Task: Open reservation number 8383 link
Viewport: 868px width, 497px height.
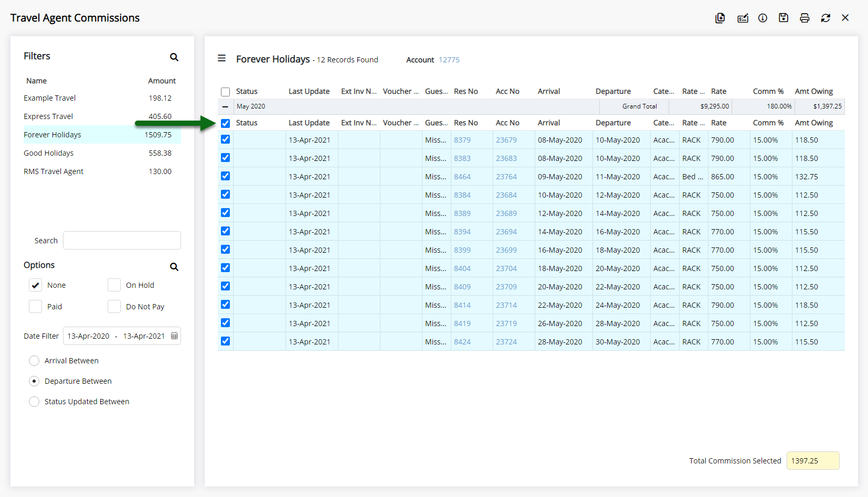Action: (462, 158)
